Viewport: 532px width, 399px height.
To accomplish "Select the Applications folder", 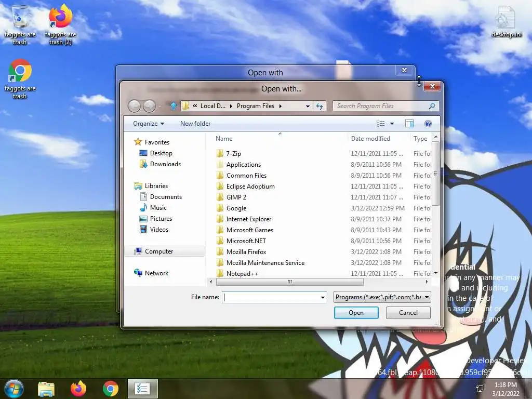I will pyautogui.click(x=243, y=164).
